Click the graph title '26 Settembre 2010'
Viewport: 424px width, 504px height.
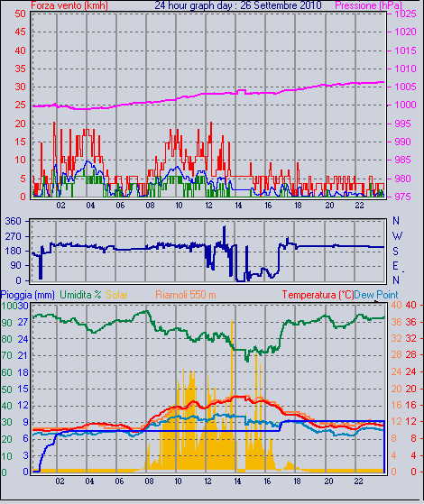point(281,5)
